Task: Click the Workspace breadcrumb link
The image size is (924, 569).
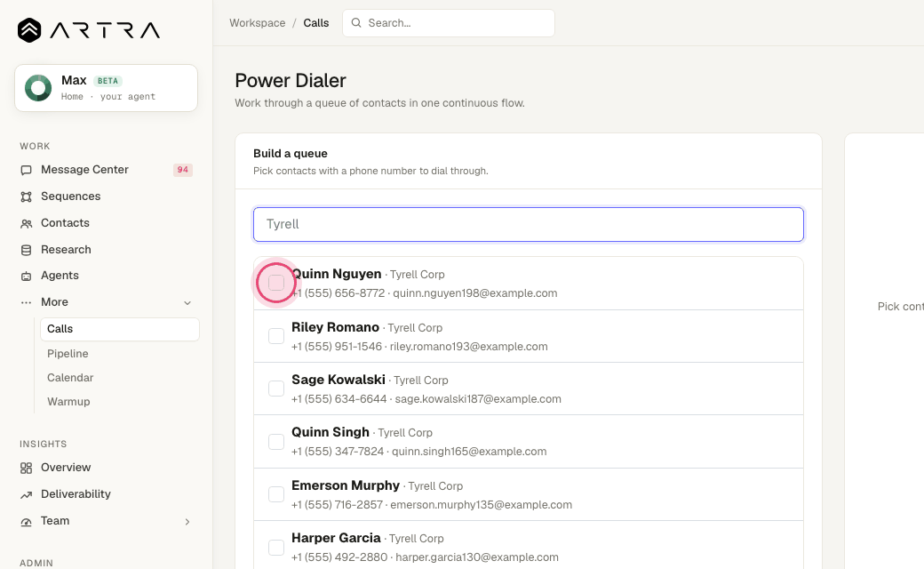Action: pos(258,23)
